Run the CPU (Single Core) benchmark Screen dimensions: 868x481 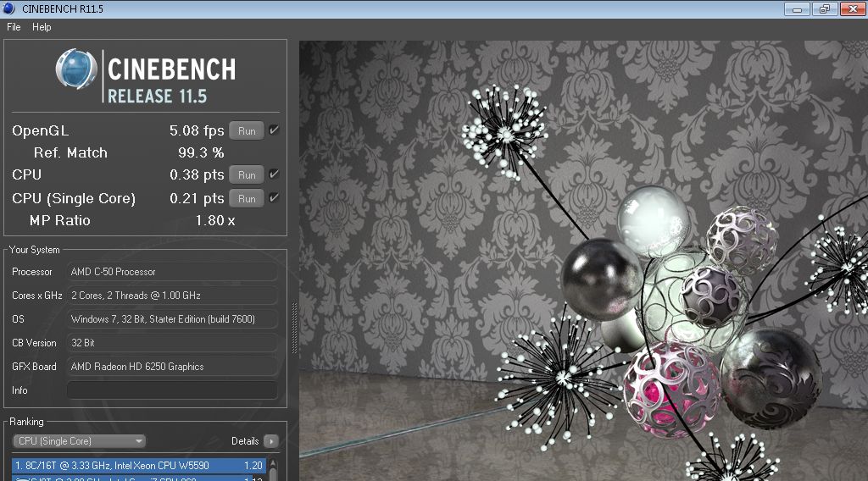click(x=247, y=198)
